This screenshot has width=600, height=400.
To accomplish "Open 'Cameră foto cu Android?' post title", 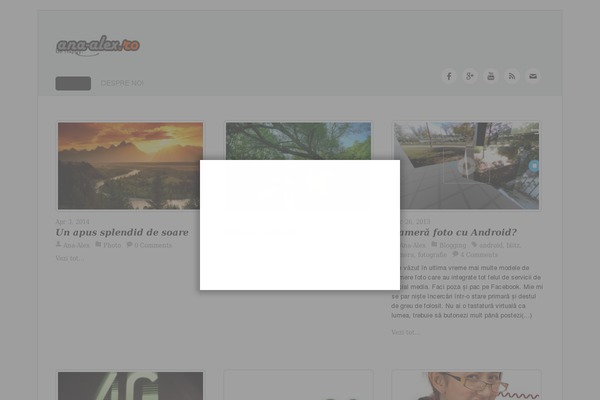I will 458,232.
